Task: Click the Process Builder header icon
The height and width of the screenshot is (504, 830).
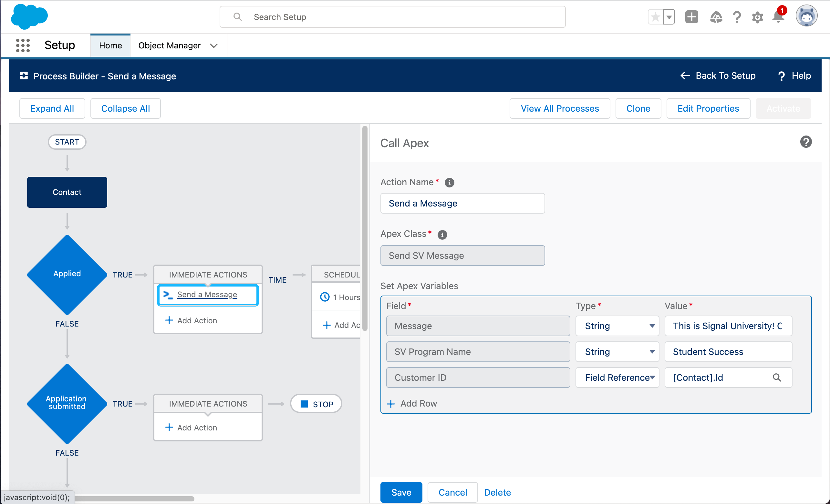Action: (x=24, y=76)
